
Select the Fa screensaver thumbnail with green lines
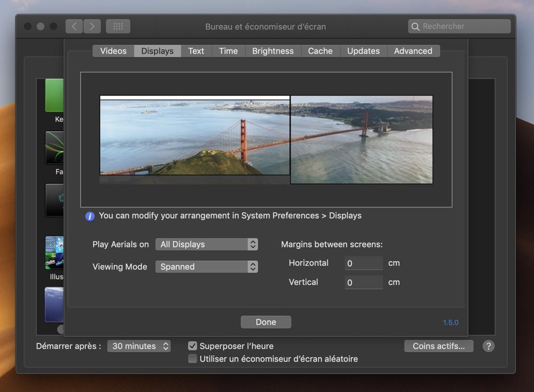point(54,147)
